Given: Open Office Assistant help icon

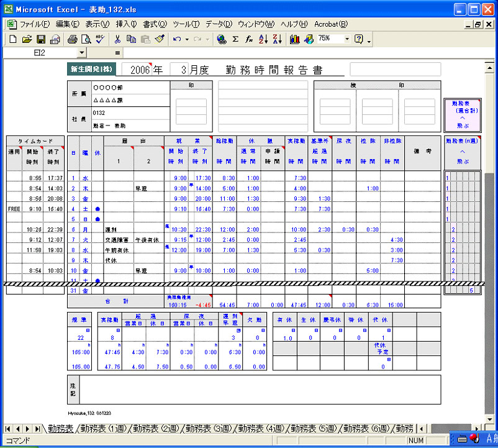Looking at the screenshot, I should click(x=358, y=39).
